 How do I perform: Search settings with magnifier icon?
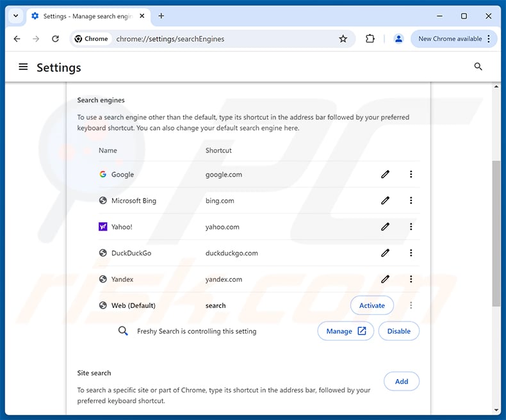coord(478,67)
